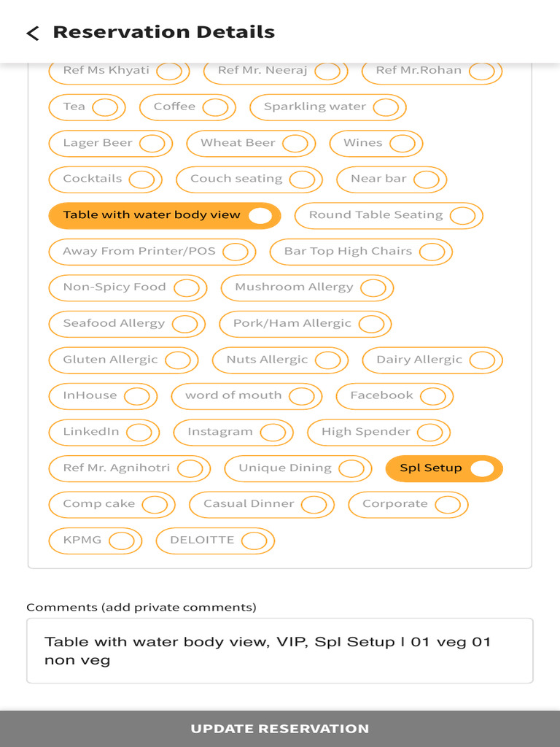Enable the Comp cake tag
Image resolution: width=560 pixels, height=747 pixels.
(x=112, y=505)
